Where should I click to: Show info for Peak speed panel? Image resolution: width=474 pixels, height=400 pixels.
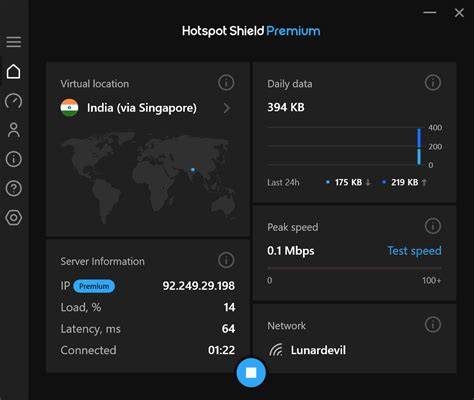point(433,226)
